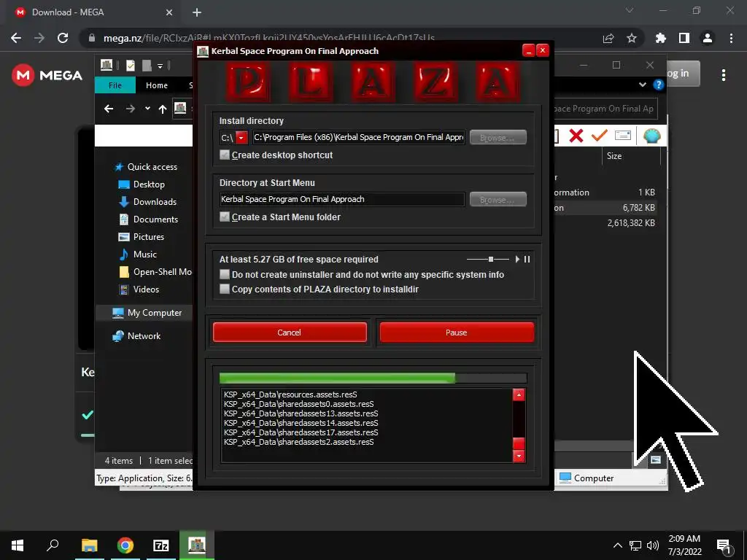Viewport: 747px width, 560px height.
Task: Open Chrome side panel icon
Action: [684, 38]
